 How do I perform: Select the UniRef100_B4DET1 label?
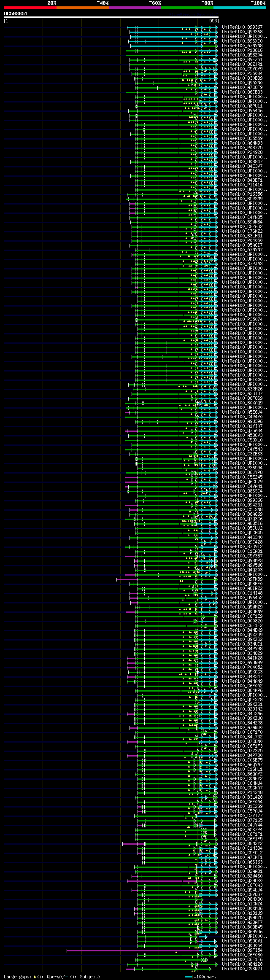(242, 180)
